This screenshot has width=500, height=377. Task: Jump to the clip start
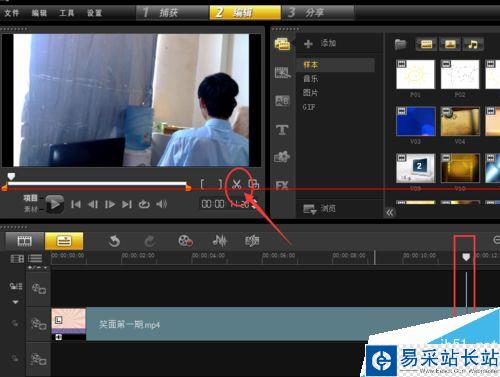tap(76, 204)
